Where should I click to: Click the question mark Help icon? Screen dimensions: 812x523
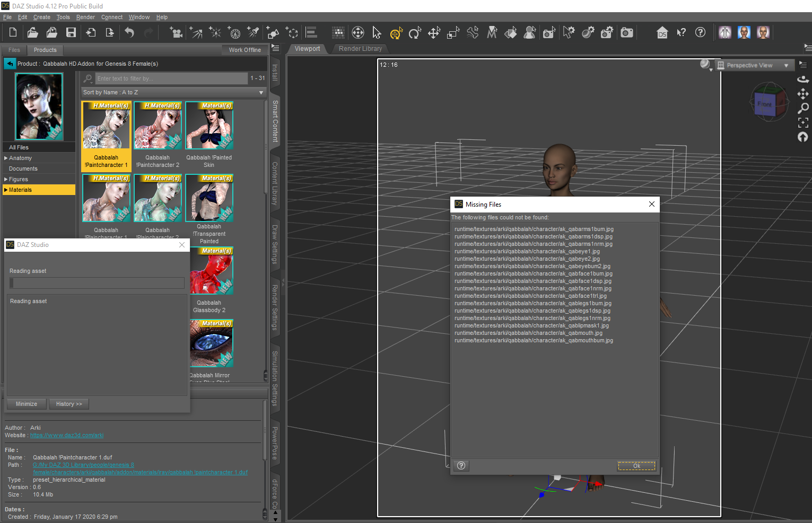[x=700, y=32]
